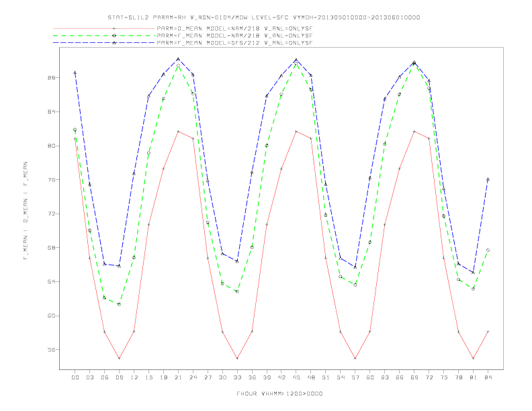Click x-axis tick label 75

(x=444, y=377)
